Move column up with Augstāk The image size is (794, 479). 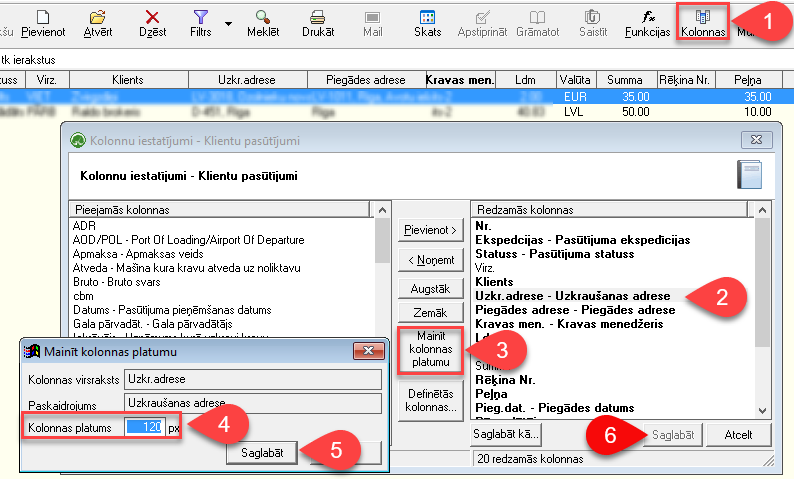point(430,289)
